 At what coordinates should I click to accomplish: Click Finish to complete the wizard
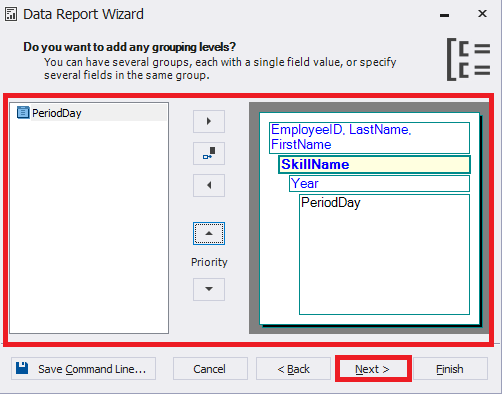450,369
